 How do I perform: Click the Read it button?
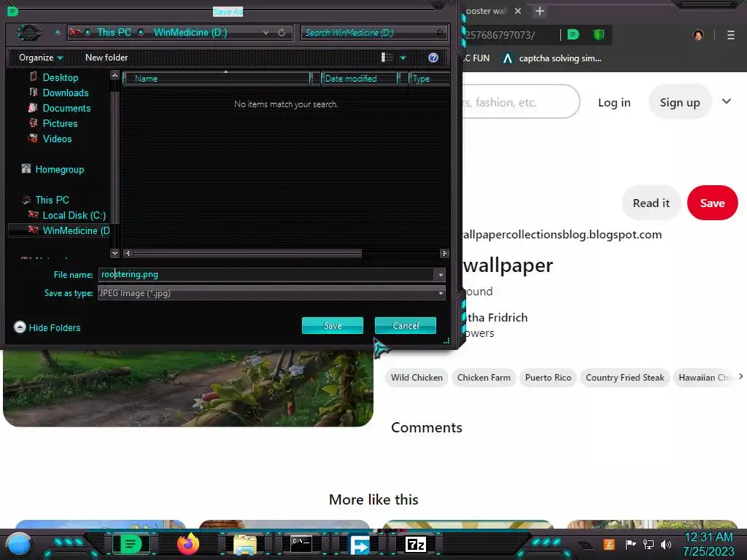click(651, 203)
